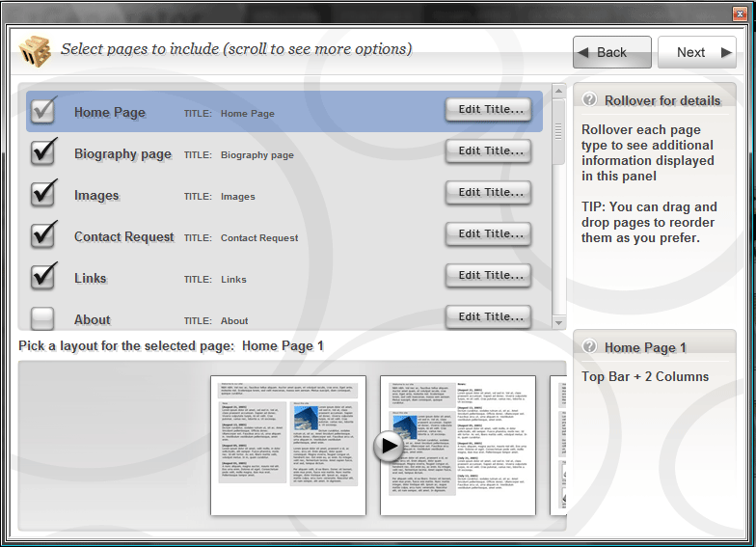Edit Title for the Contact Request row

tap(488, 233)
